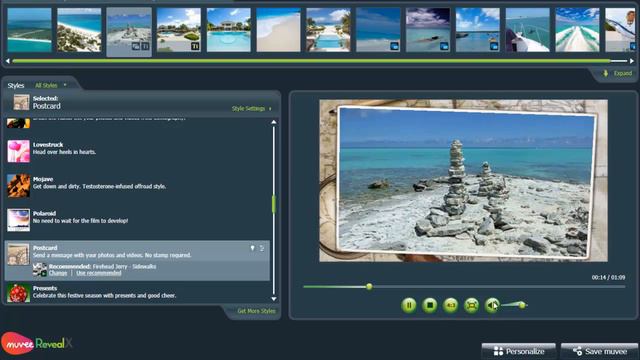The image size is (640, 360).
Task: Switch the preview to full screen
Action: (471, 305)
